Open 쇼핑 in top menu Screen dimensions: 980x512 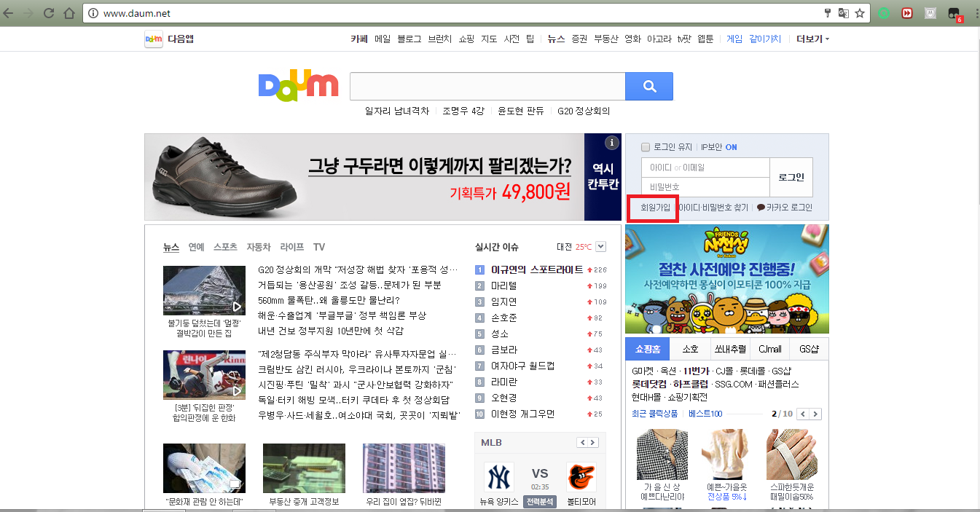point(466,39)
